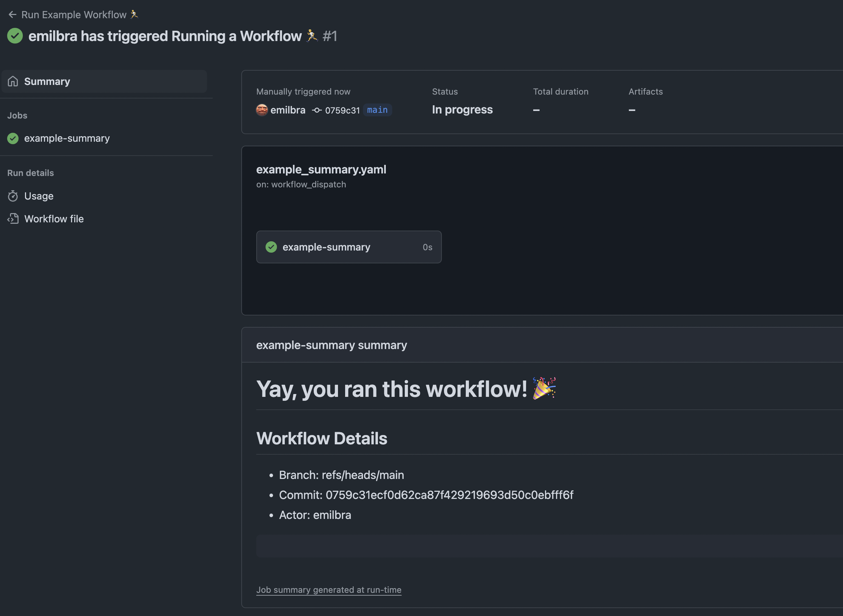
Task: Click emilbra's avatar image
Action: click(x=262, y=110)
